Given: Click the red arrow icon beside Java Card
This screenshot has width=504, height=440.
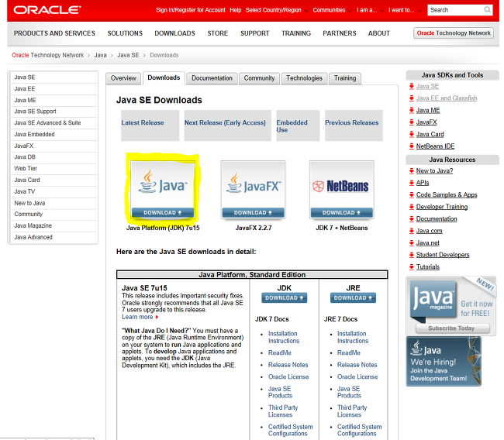Looking at the screenshot, I should tap(412, 134).
